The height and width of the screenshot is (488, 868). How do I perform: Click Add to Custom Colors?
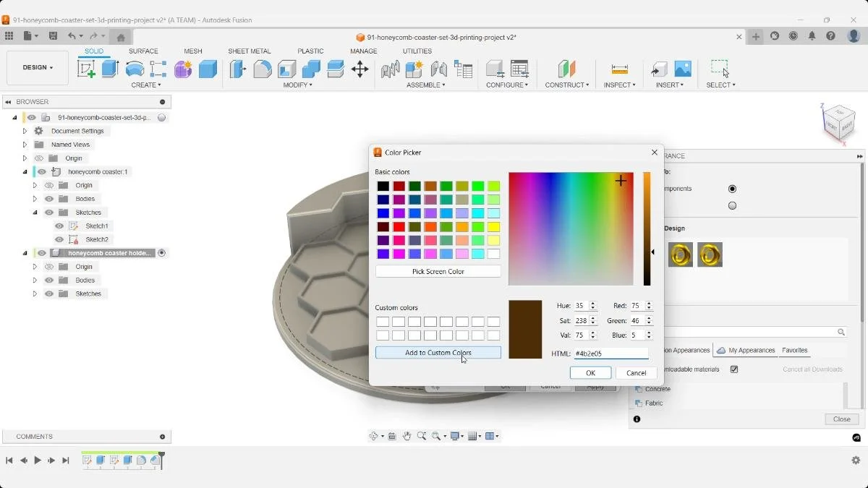coord(438,352)
